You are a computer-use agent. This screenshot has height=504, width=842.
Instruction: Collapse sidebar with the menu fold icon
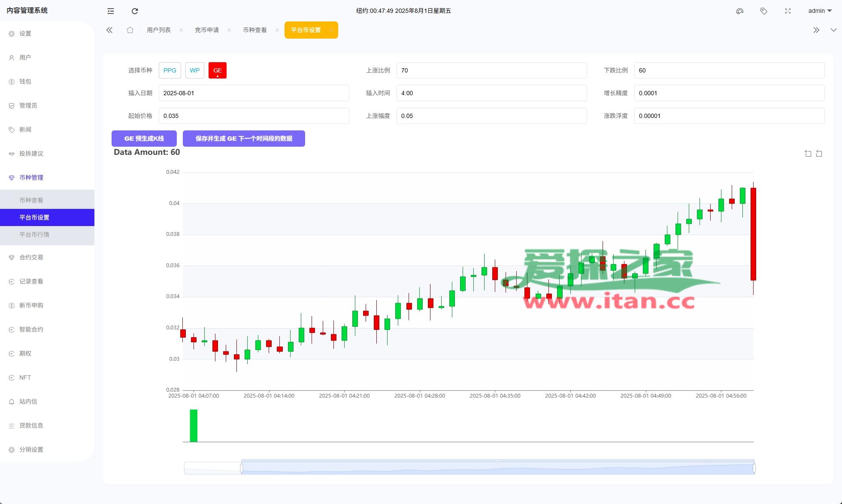coord(111,11)
